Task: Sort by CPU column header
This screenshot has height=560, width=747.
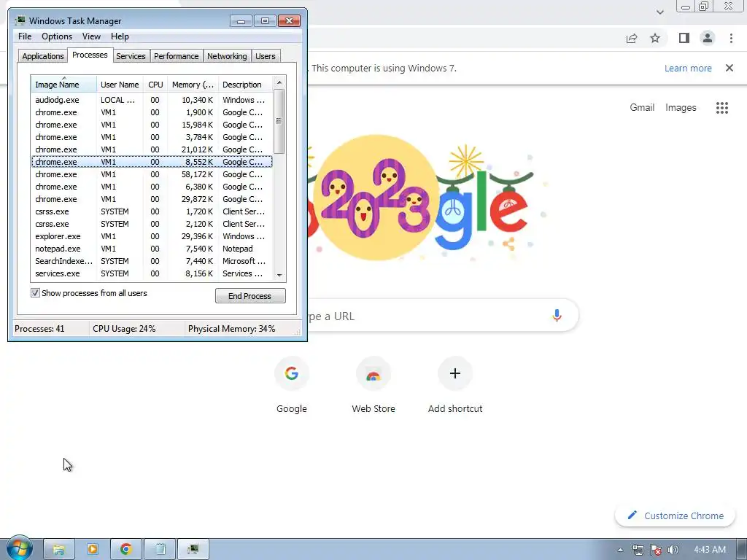Action: [x=155, y=85]
